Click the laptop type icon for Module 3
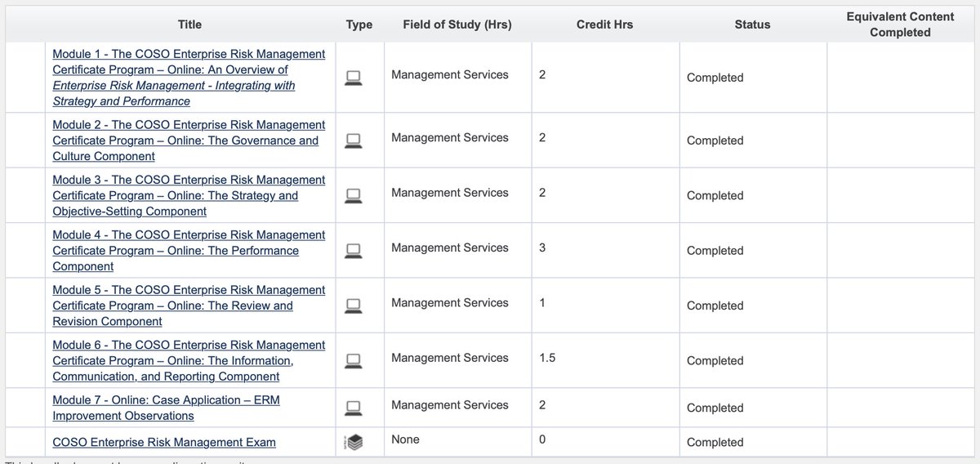The image size is (980, 464). pos(353,195)
